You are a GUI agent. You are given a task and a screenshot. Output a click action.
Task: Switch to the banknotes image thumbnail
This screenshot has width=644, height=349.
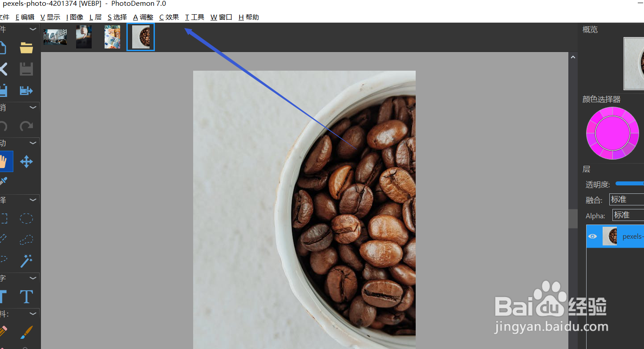point(112,37)
